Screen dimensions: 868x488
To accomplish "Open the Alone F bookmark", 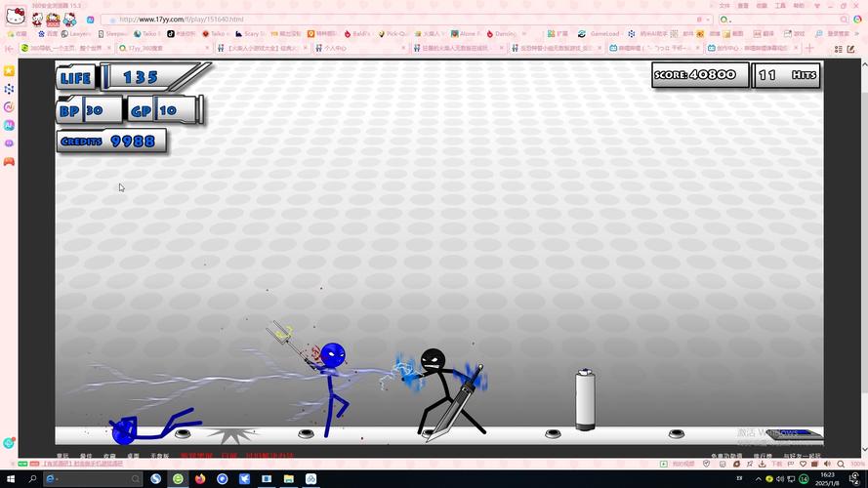I will pyautogui.click(x=465, y=34).
